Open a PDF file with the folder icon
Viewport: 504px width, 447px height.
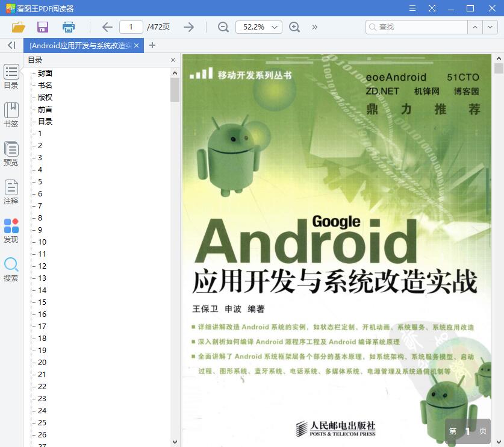[17, 27]
